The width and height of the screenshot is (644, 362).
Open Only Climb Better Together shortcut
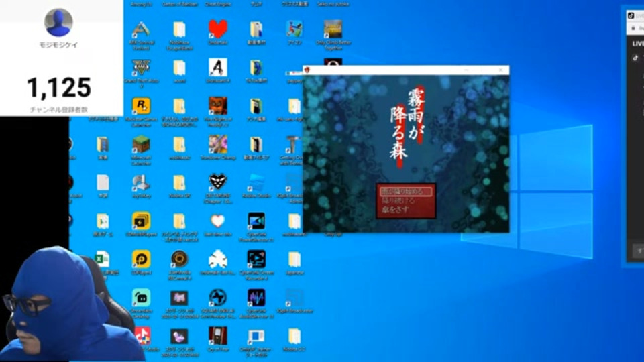pyautogui.click(x=333, y=29)
